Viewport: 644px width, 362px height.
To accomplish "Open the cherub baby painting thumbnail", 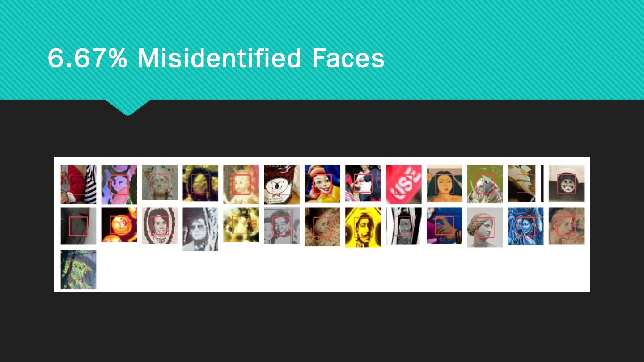I will 241,184.
